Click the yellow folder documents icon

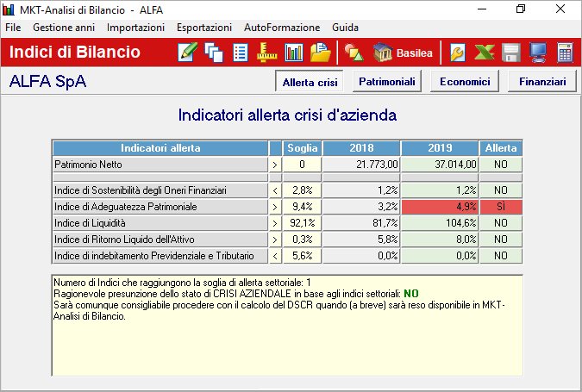pos(321,53)
